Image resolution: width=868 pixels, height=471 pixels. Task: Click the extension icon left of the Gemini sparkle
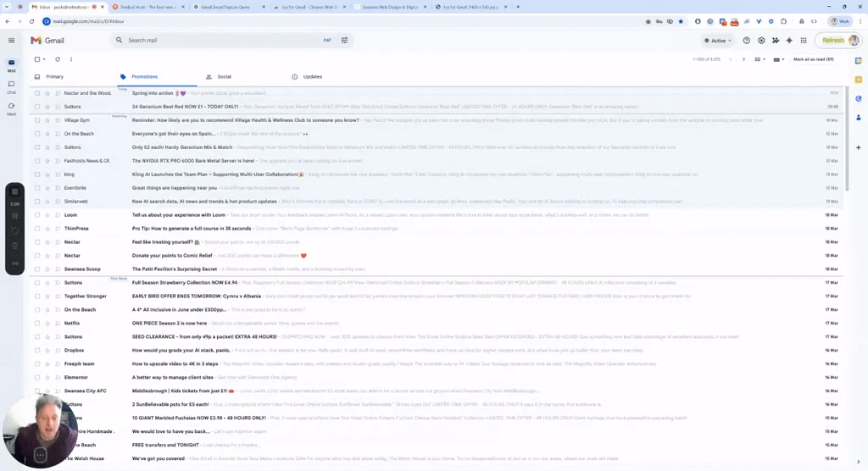[x=775, y=41]
